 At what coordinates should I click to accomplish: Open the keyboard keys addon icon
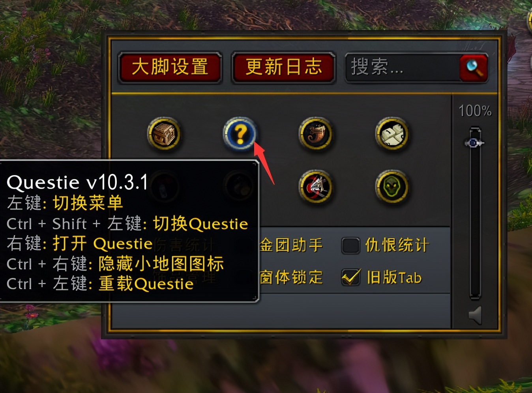(x=392, y=134)
